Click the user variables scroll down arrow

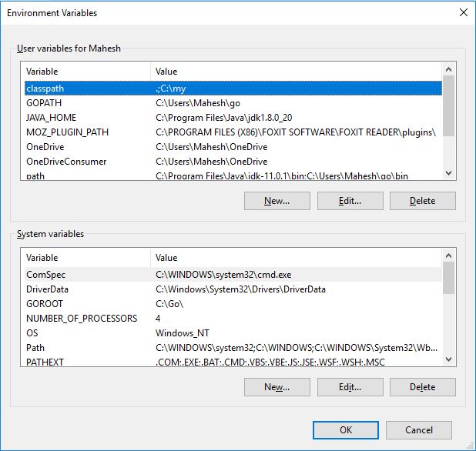449,173
